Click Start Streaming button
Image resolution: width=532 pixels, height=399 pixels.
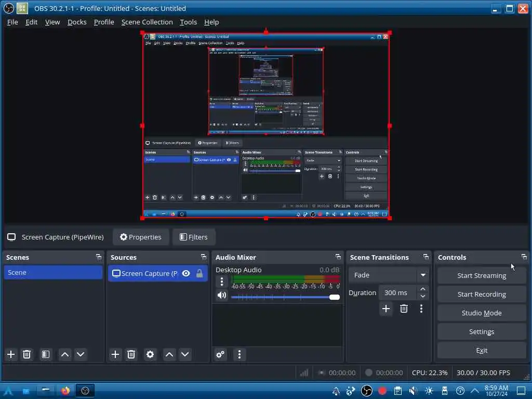click(482, 275)
